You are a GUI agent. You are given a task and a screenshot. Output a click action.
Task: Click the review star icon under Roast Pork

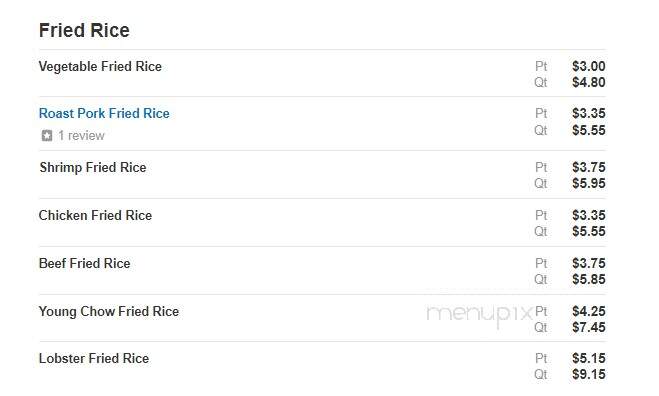point(47,135)
